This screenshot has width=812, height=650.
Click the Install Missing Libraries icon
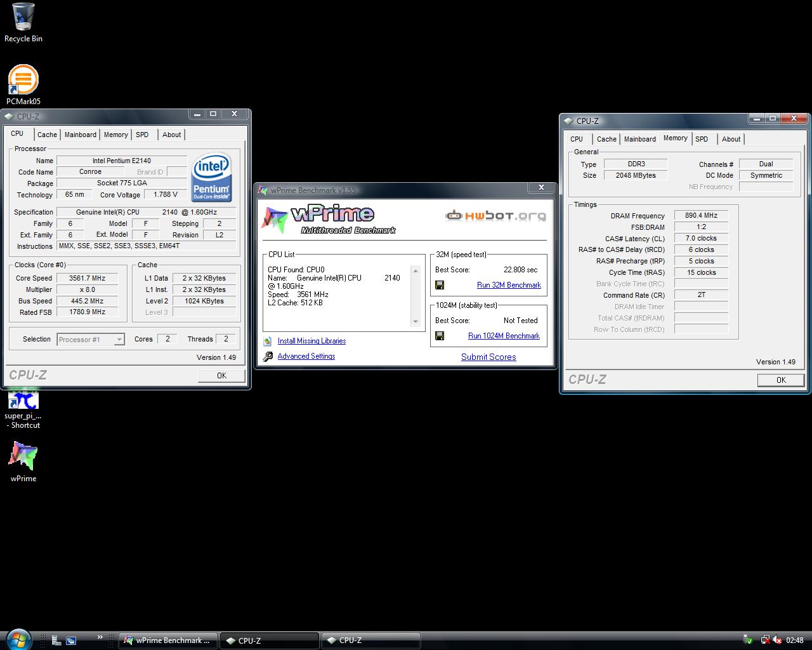tap(268, 341)
